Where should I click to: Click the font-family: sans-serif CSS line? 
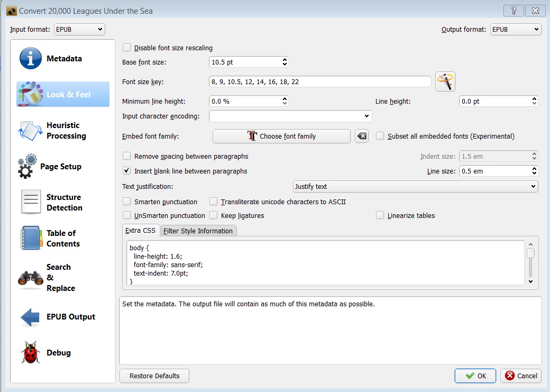click(x=168, y=265)
